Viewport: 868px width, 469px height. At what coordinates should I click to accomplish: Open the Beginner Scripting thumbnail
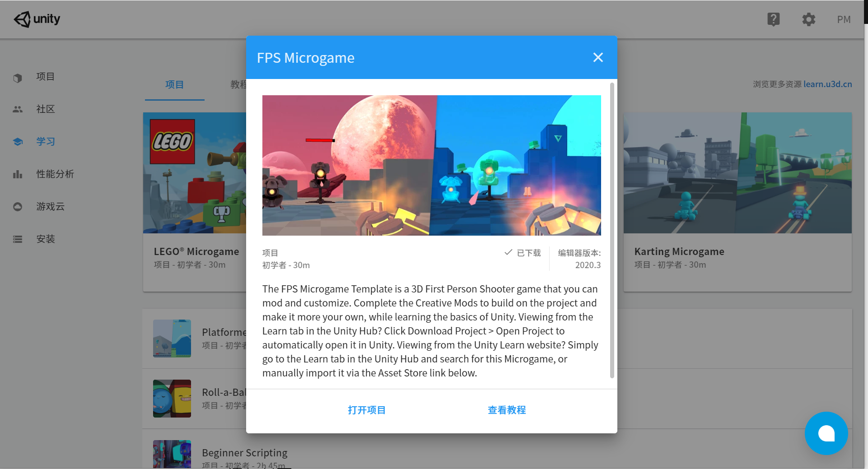click(172, 454)
